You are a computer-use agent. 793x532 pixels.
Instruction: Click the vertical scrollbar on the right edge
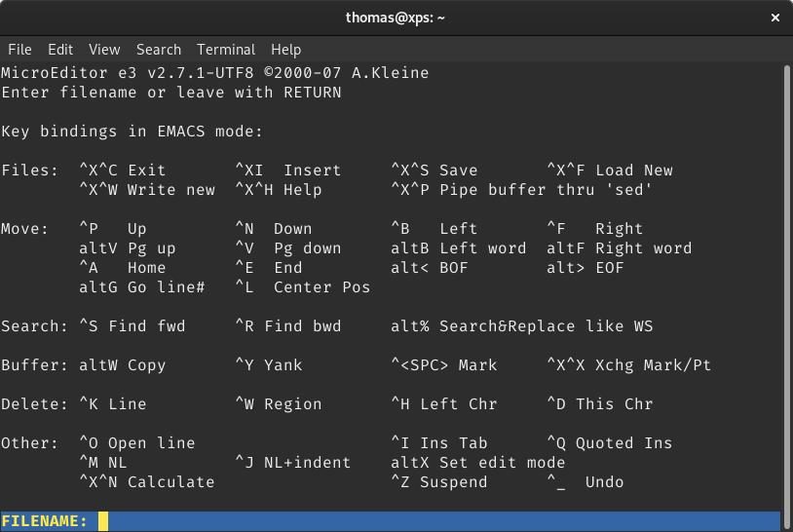tap(786, 292)
